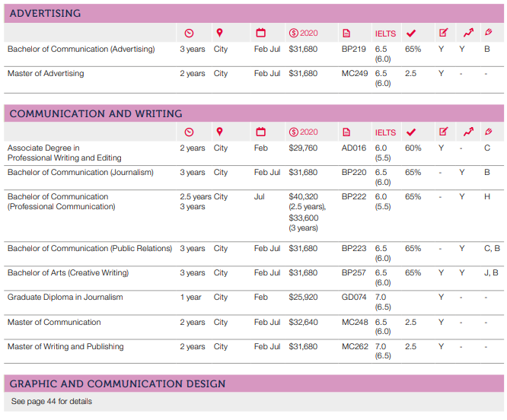Select Graduate Diploma in Journalism row
Viewport: 507px width, 420px height.
click(65, 297)
